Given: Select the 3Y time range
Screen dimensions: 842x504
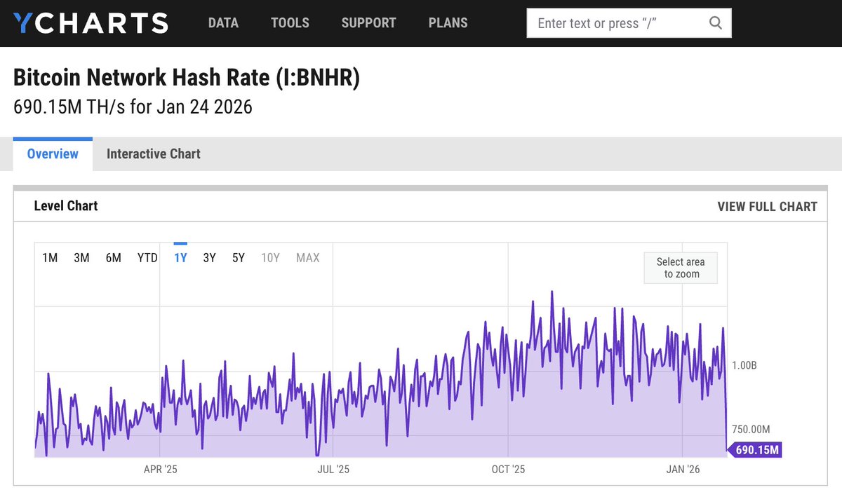Looking at the screenshot, I should 208,257.
